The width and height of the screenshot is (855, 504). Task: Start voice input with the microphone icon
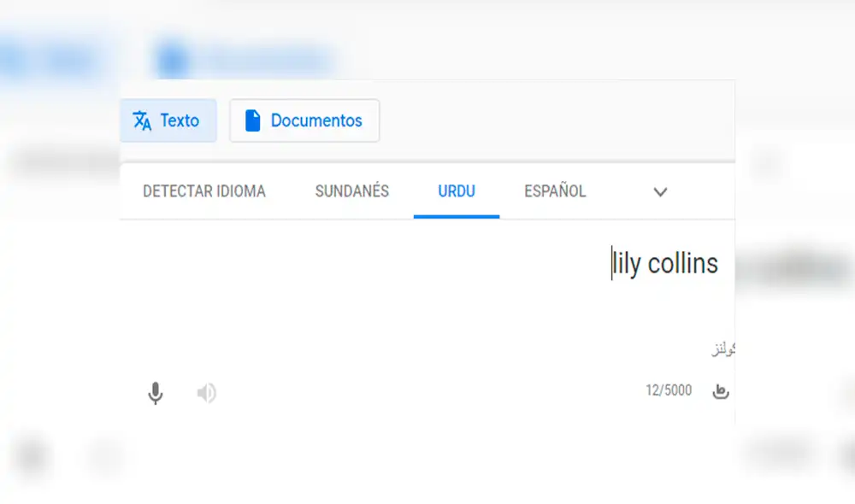click(x=156, y=393)
